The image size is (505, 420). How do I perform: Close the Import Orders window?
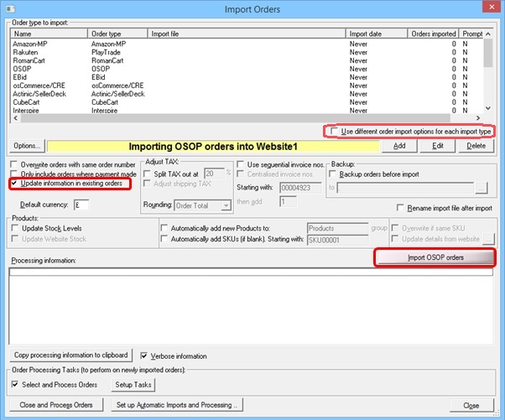tap(492, 7)
